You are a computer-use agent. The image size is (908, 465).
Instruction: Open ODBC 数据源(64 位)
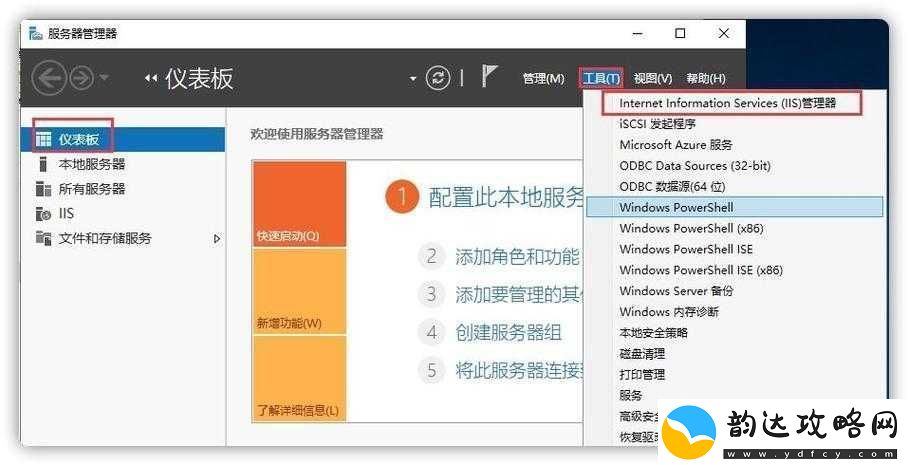pos(672,186)
